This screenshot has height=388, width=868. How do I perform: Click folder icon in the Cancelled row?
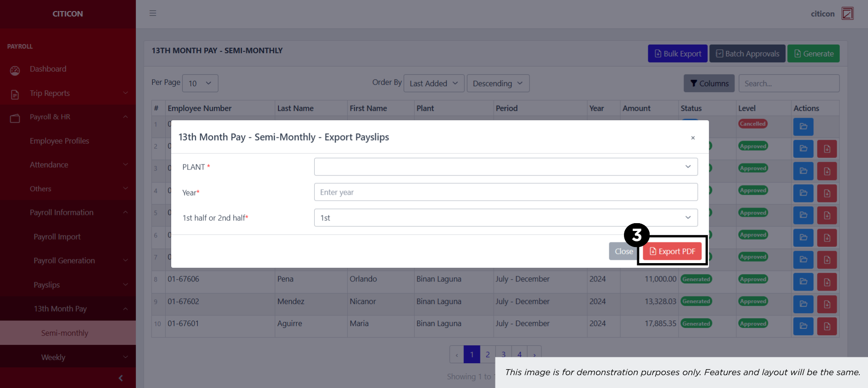tap(803, 126)
